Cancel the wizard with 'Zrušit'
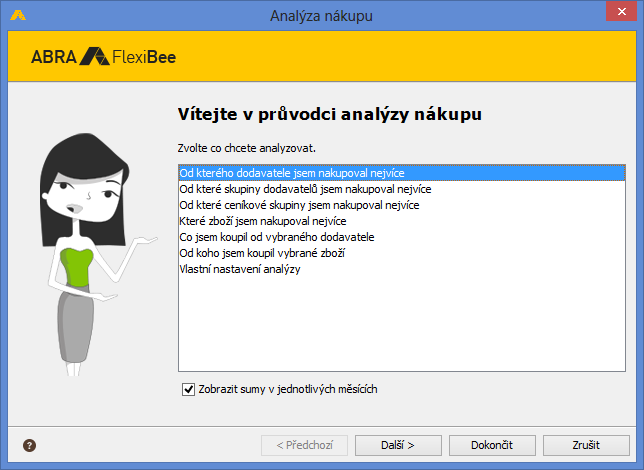644x470 pixels. click(586, 445)
